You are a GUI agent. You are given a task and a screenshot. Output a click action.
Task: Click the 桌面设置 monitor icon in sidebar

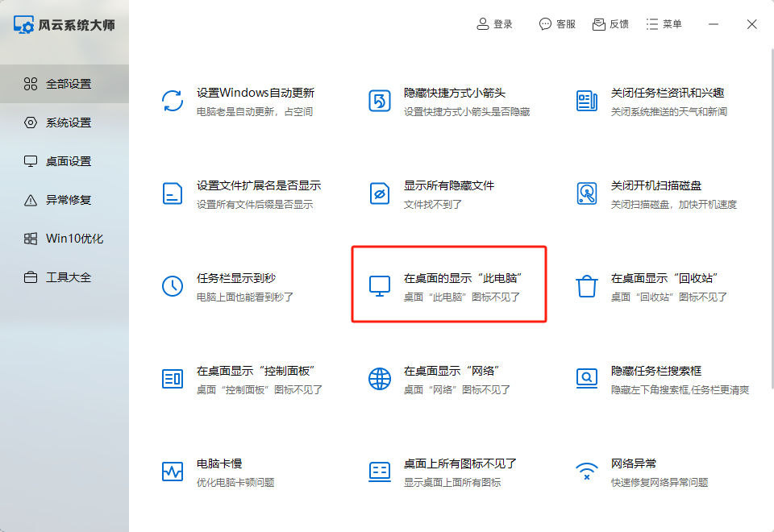(x=31, y=161)
